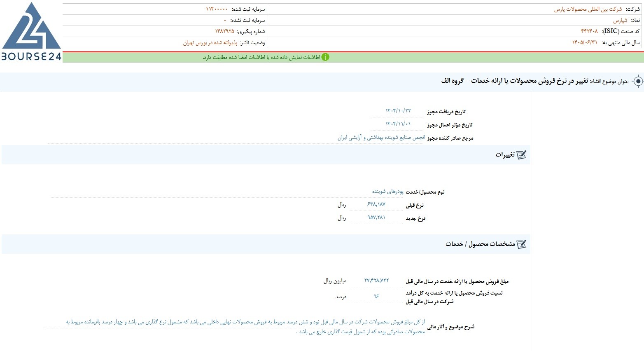
Task: Click the sales ratio value ۹۶
Action: point(376,296)
